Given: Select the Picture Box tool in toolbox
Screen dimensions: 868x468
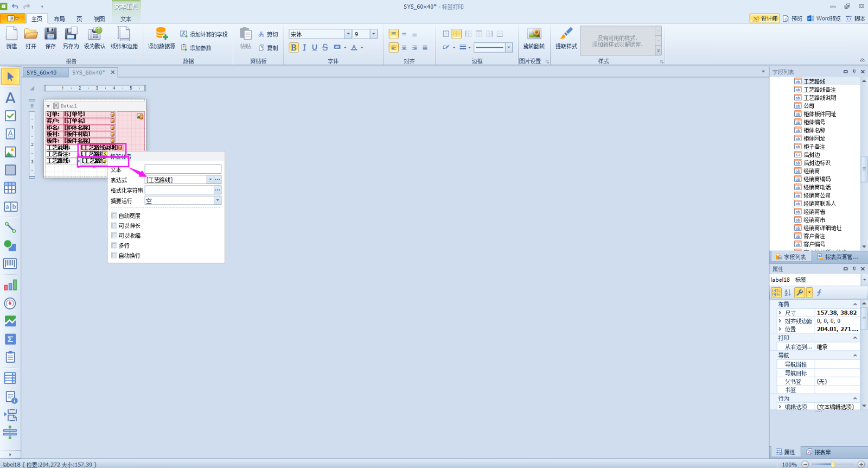Looking at the screenshot, I should pos(10,152).
